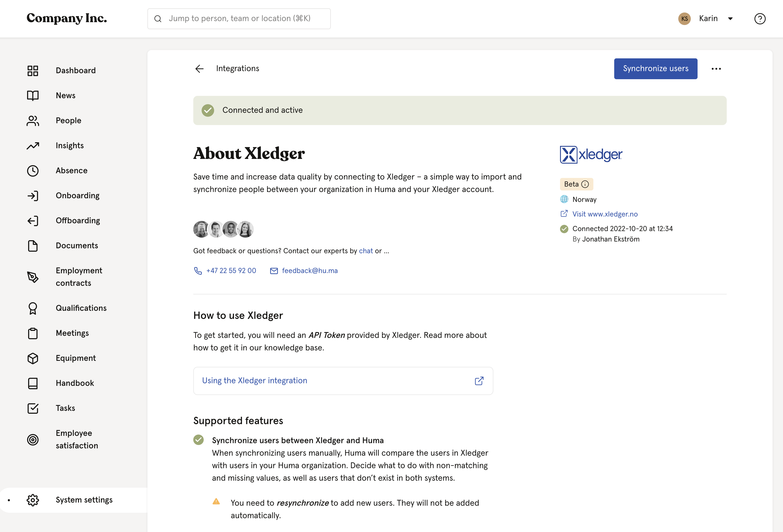Open the Dashboard grid icon
The image size is (783, 532).
coord(33,71)
